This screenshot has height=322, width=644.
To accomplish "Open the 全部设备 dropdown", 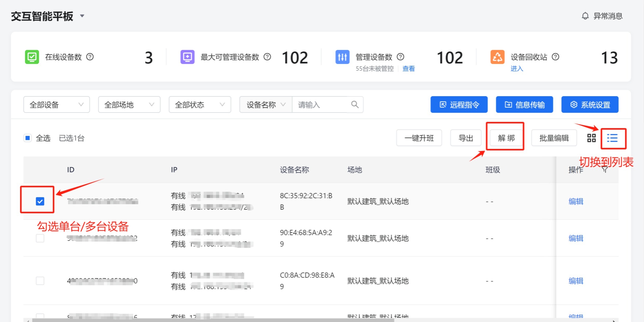I will click(x=57, y=105).
